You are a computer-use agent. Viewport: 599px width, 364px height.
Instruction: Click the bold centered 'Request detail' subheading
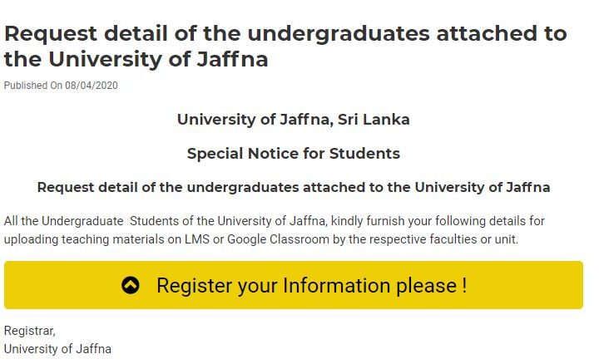tap(294, 187)
